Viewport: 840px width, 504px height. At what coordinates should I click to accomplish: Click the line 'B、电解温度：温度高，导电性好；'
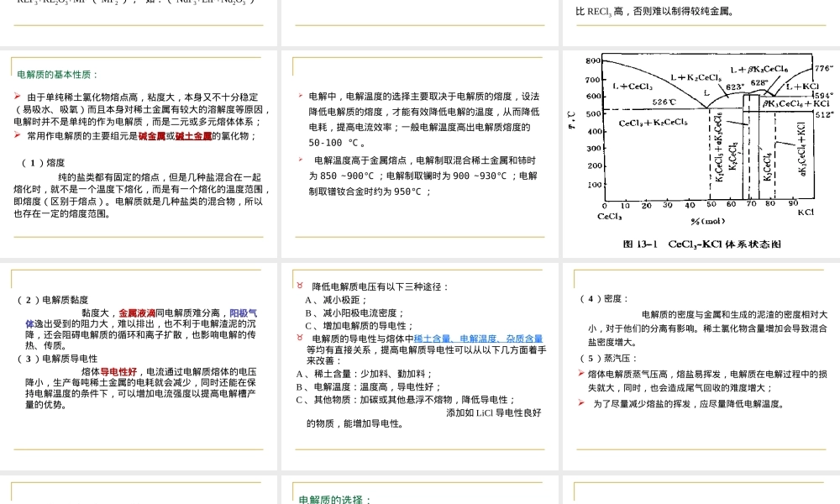369,386
